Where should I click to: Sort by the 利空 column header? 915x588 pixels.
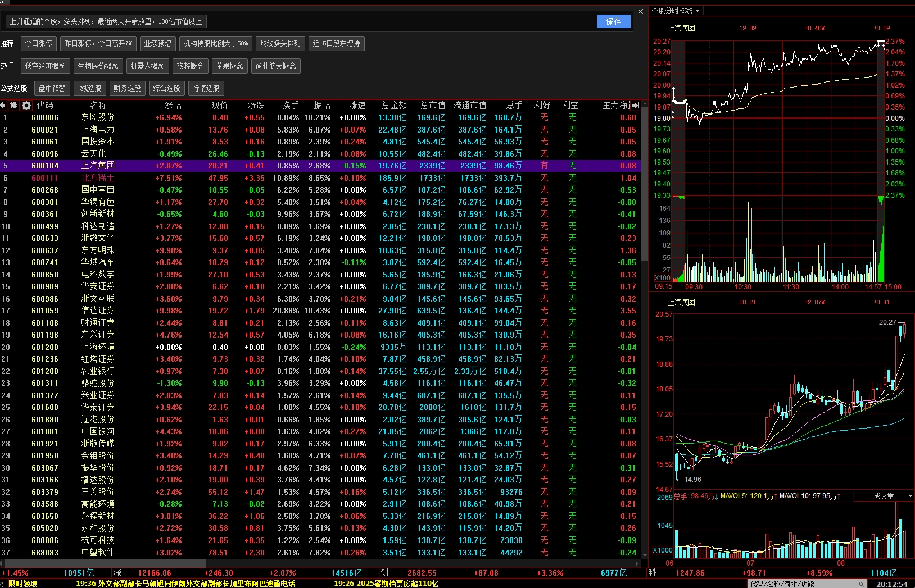click(x=570, y=105)
